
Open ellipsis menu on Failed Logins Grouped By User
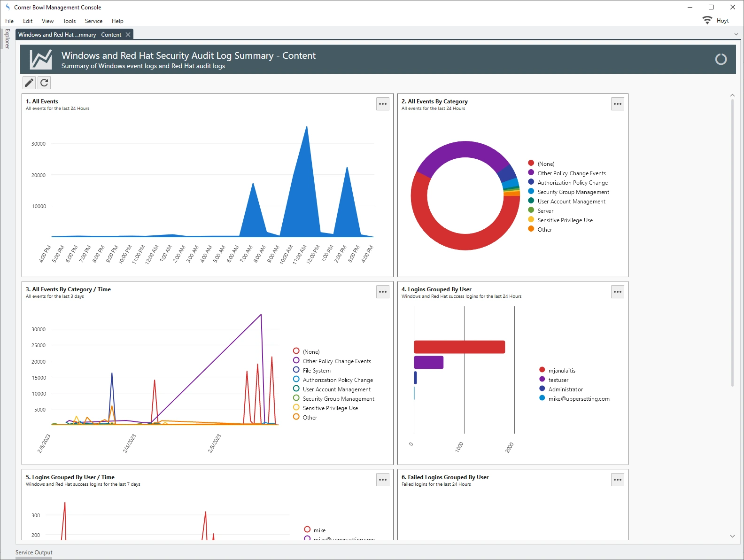pos(617,480)
